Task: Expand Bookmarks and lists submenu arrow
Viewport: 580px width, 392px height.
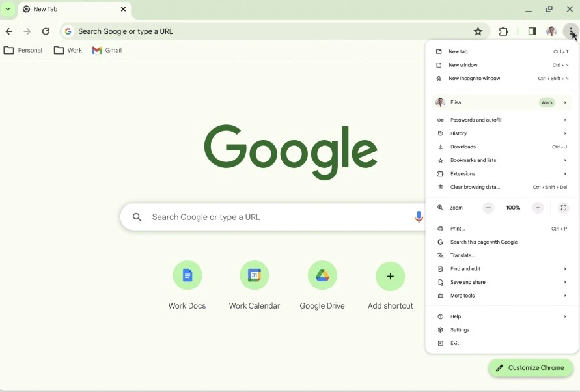Action: pyautogui.click(x=565, y=160)
